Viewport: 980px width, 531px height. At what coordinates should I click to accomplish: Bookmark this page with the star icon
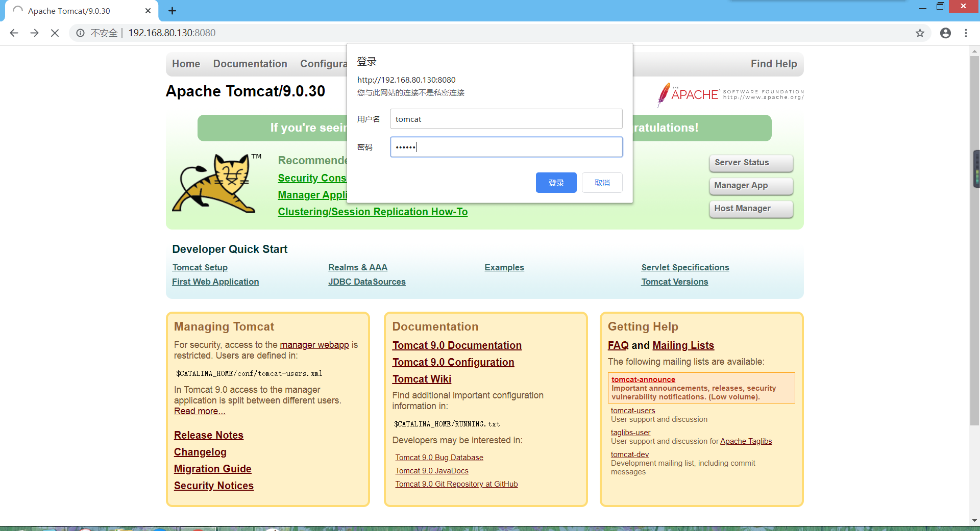[x=920, y=33]
